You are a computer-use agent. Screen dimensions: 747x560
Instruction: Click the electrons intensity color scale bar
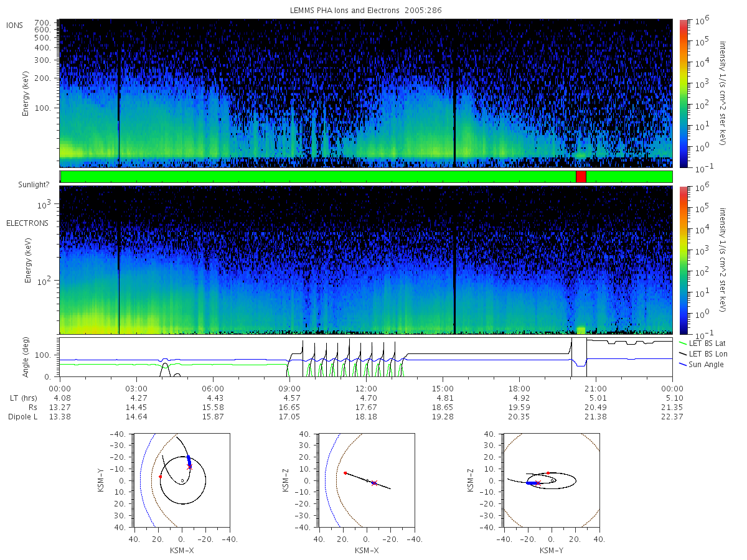coord(683,260)
